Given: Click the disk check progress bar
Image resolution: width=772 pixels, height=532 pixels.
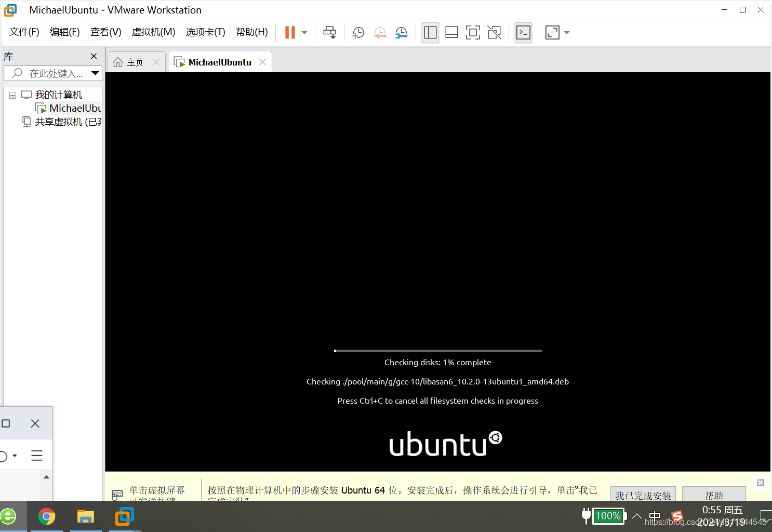Looking at the screenshot, I should (438, 351).
